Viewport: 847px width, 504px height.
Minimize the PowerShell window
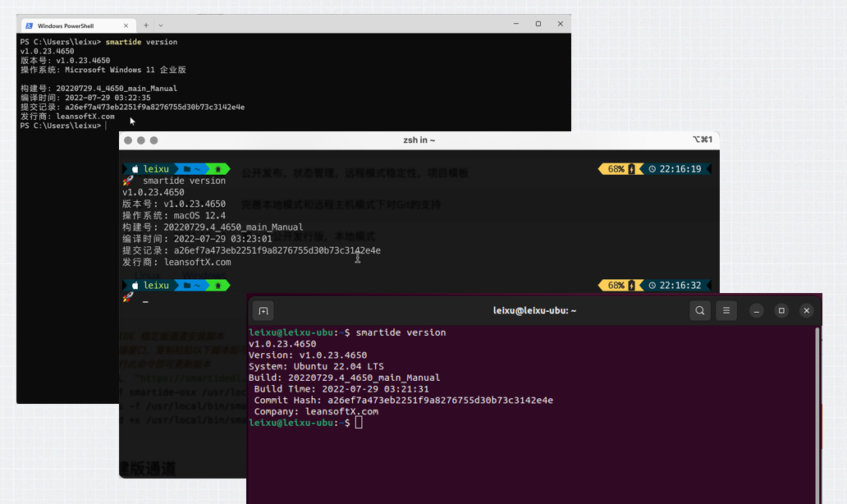pos(516,24)
